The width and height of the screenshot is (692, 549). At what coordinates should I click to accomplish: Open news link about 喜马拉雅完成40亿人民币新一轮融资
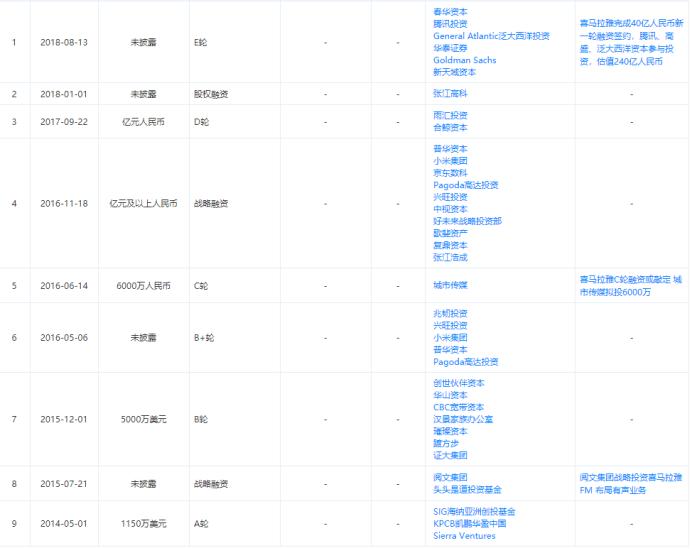click(631, 42)
